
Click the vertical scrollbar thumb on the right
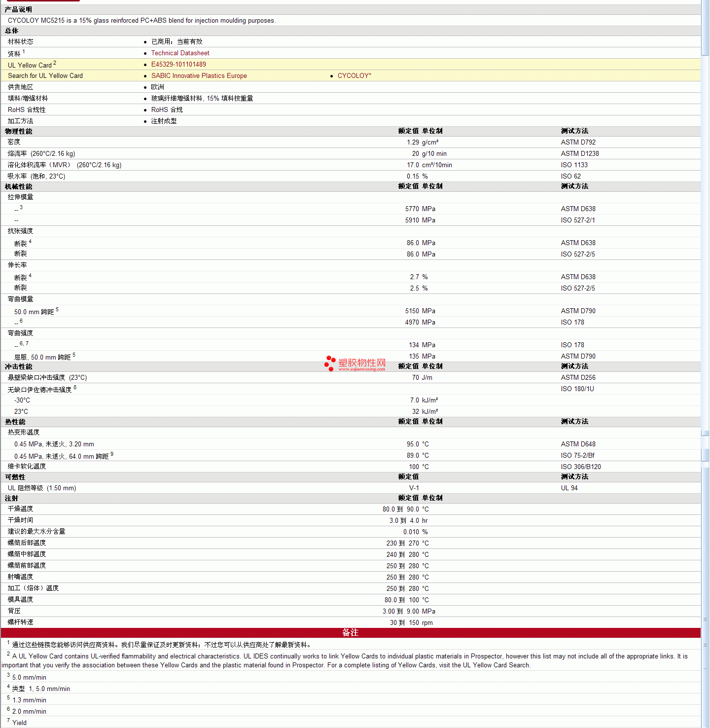pyautogui.click(x=705, y=29)
